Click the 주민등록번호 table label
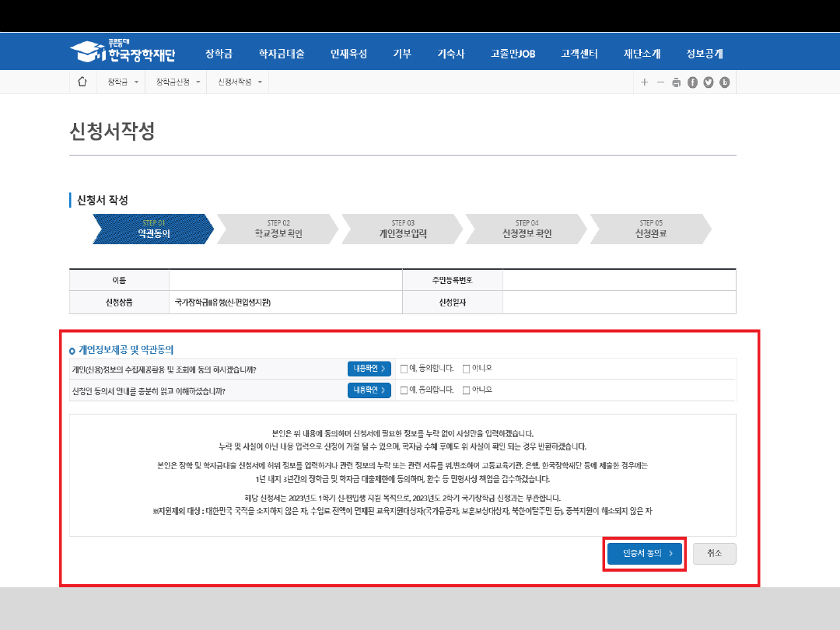 click(452, 280)
